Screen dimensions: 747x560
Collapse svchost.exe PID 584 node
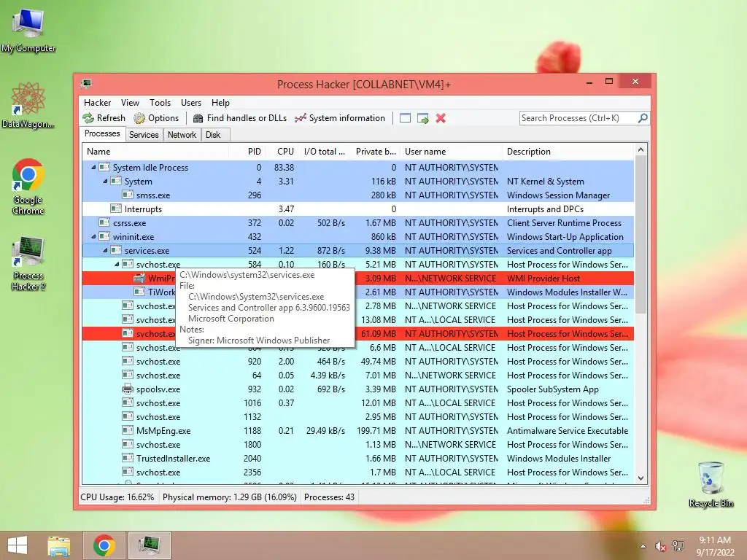tap(117, 264)
